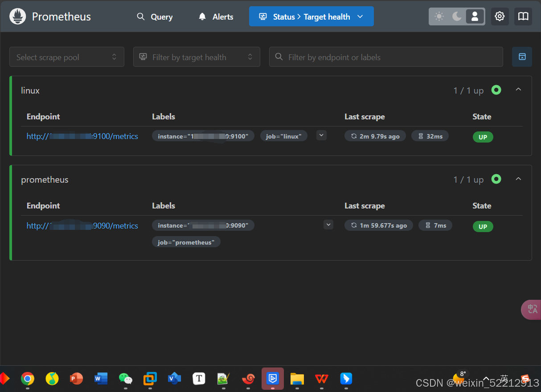Enable dark theme via the moon icon

click(457, 16)
